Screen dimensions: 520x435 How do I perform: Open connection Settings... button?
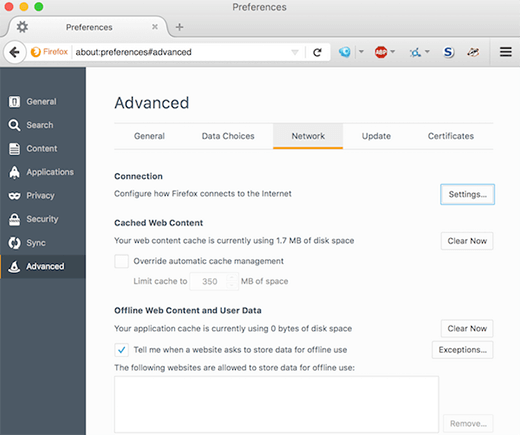coord(467,194)
